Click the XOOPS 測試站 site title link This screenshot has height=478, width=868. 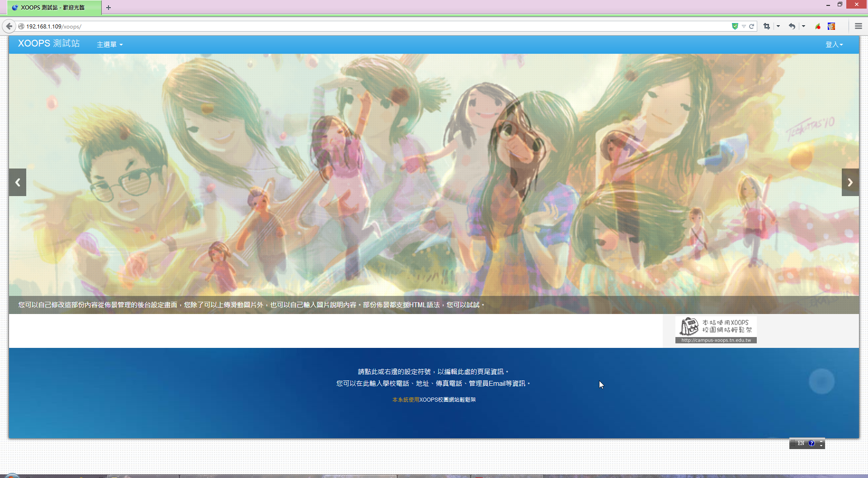click(x=49, y=43)
